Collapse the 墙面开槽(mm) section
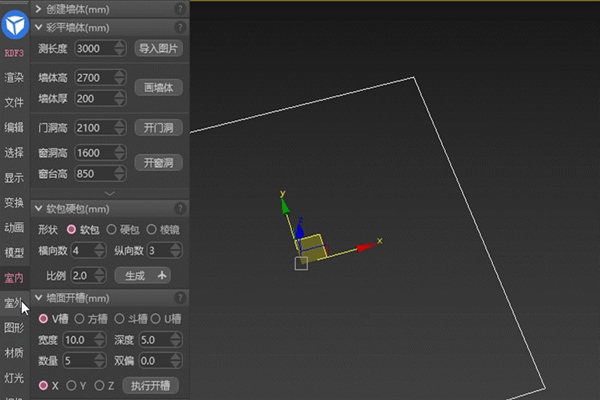Image resolution: width=600 pixels, height=400 pixels. [38, 298]
